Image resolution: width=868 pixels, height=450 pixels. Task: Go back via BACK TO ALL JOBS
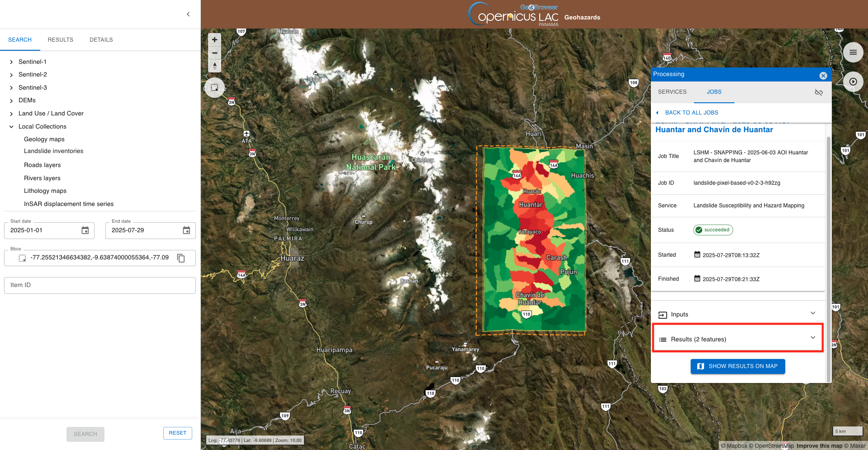(691, 113)
